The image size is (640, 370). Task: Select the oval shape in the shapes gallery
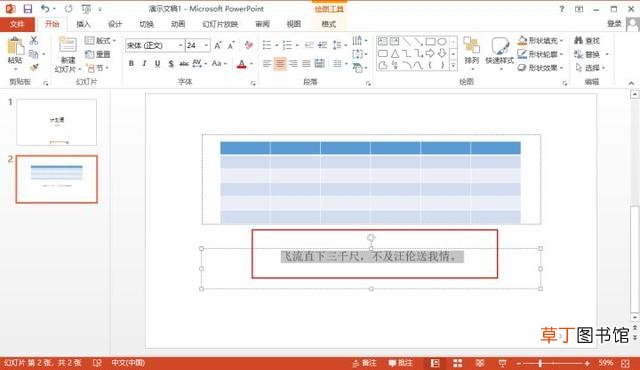point(442,41)
